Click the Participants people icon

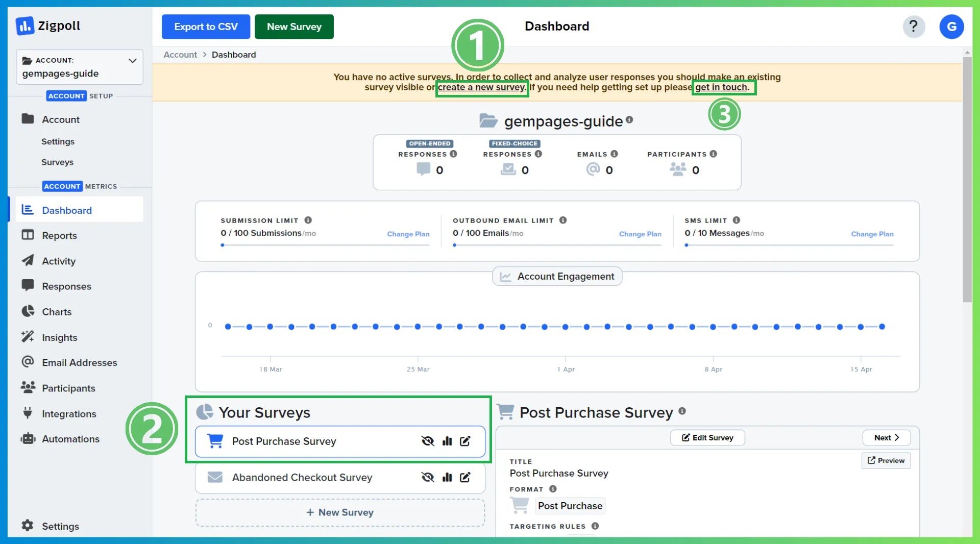click(x=28, y=387)
